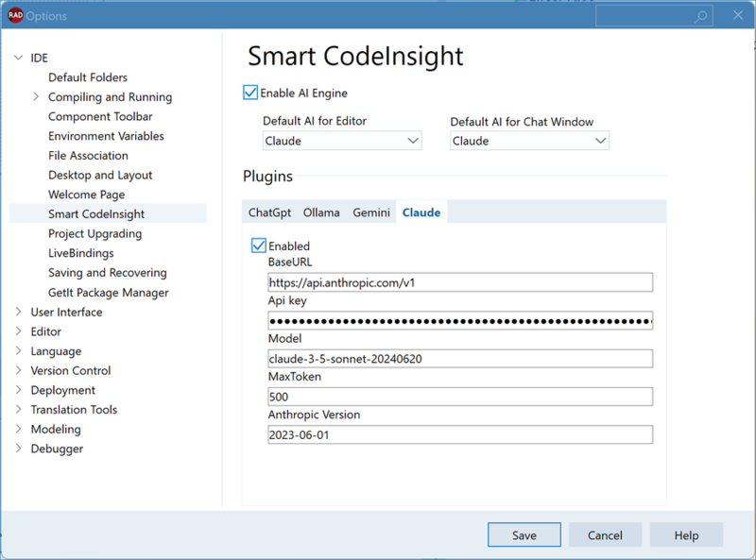The width and height of the screenshot is (756, 560).
Task: Select Compiling and Running tree item
Action: click(110, 97)
